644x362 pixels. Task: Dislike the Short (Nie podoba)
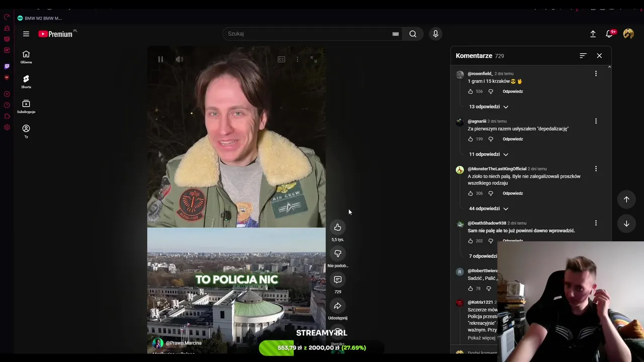[338, 253]
